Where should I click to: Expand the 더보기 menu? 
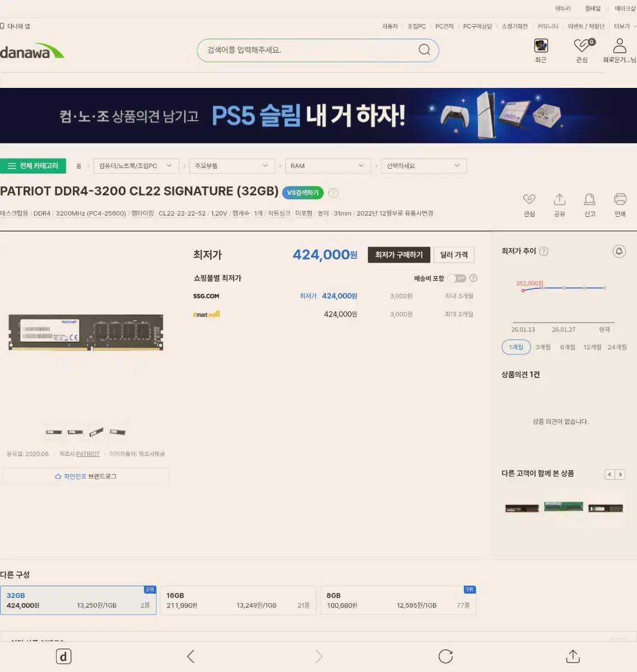625,26
